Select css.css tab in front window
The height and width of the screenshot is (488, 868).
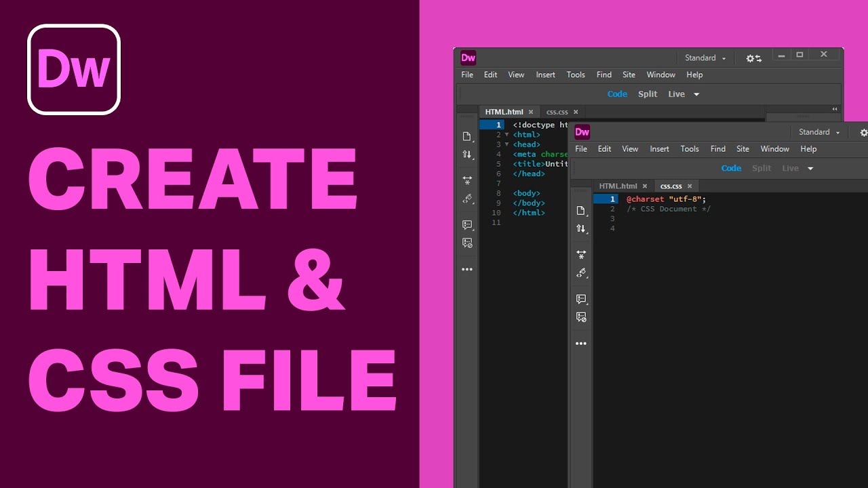[671, 186]
